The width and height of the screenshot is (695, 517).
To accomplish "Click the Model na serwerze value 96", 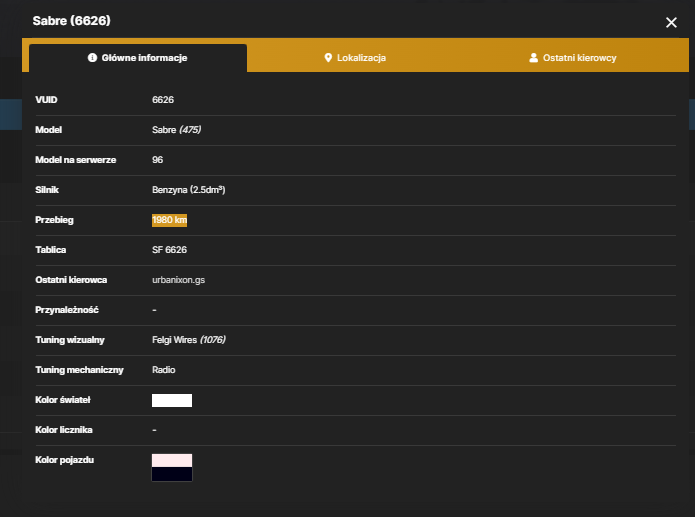I will [157, 160].
